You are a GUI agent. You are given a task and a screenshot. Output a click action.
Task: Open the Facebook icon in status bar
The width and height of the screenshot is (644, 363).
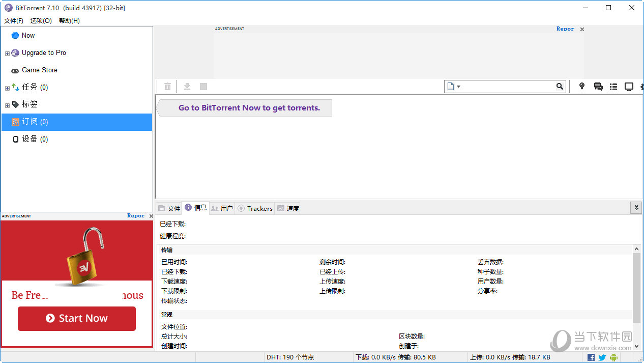pyautogui.click(x=591, y=357)
